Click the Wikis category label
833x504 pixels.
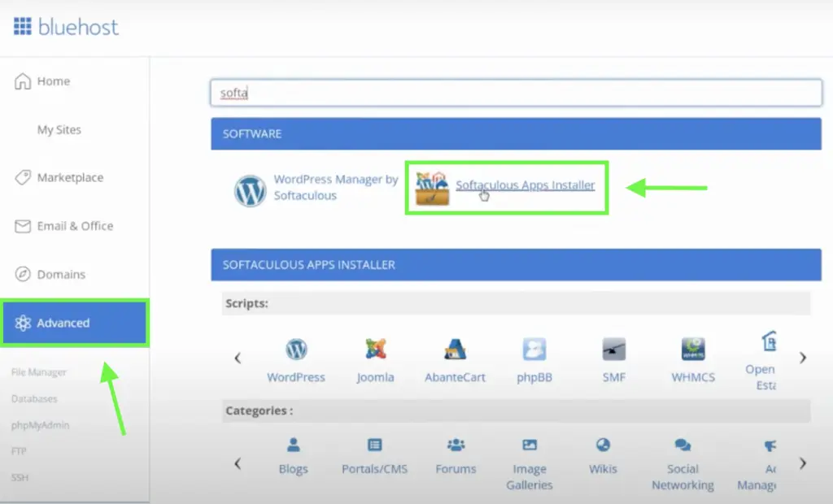(603, 469)
